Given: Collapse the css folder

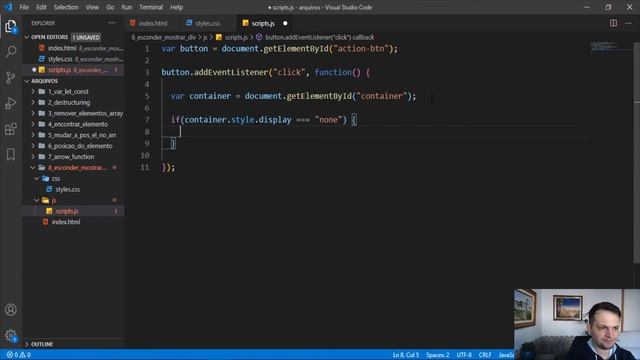Looking at the screenshot, I should coord(56,178).
